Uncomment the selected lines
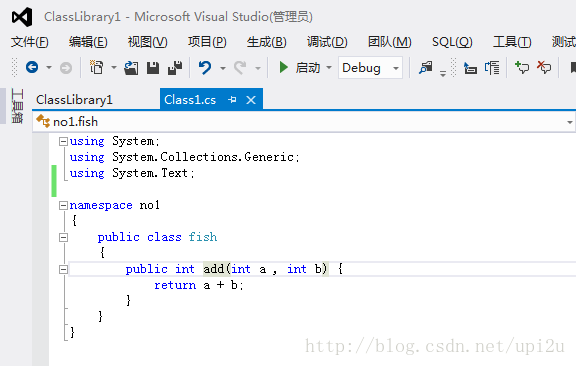This screenshot has width=576, height=366. click(x=544, y=68)
